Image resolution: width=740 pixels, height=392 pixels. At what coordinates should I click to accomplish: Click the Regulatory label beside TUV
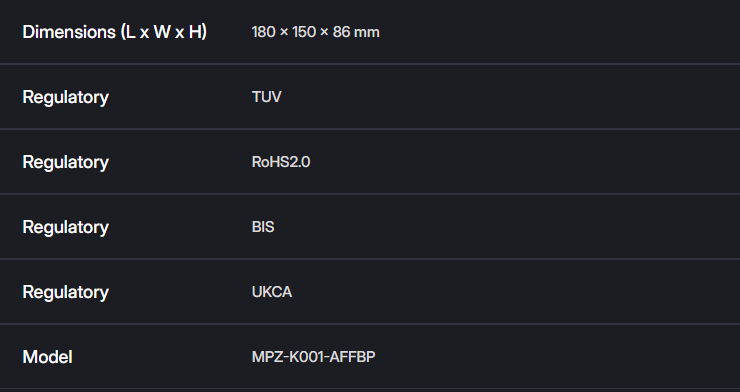(x=66, y=98)
